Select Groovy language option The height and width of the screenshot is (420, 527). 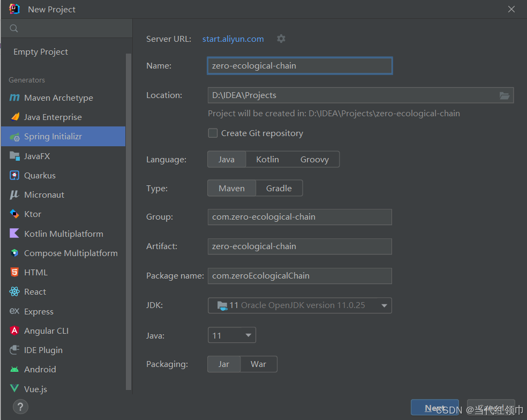click(314, 160)
